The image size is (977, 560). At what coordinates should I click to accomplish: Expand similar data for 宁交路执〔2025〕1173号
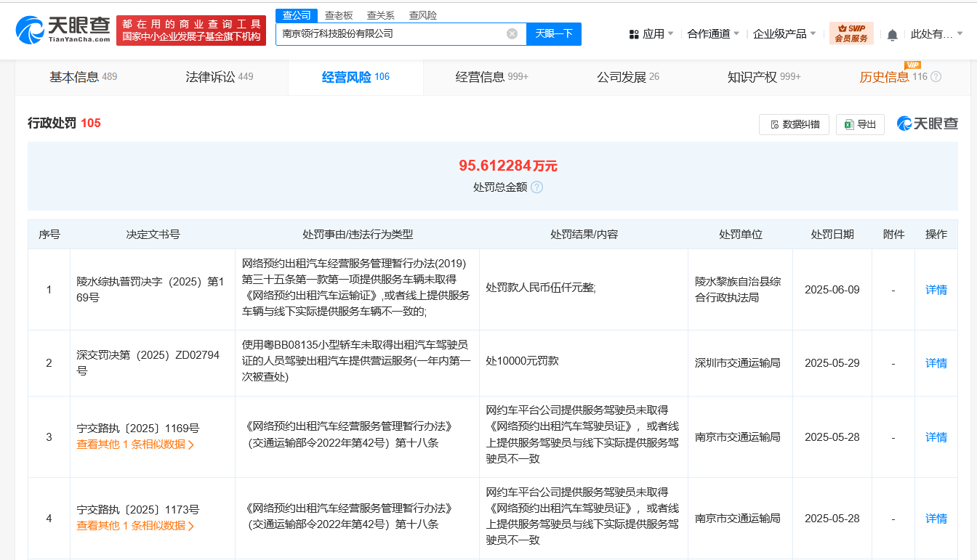point(136,526)
